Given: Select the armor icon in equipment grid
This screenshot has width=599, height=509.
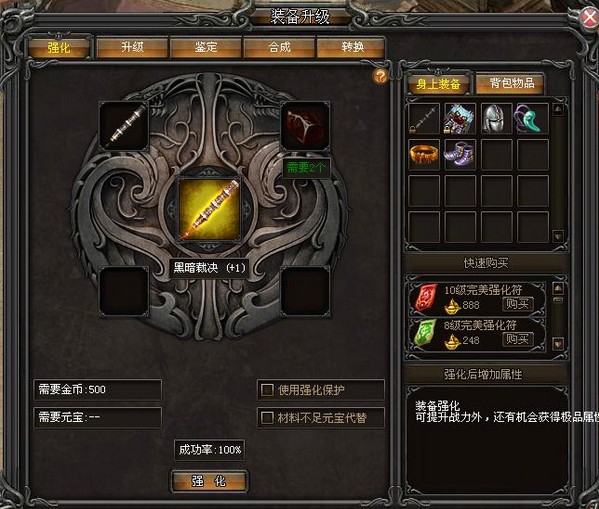Looking at the screenshot, I should pos(460,119).
